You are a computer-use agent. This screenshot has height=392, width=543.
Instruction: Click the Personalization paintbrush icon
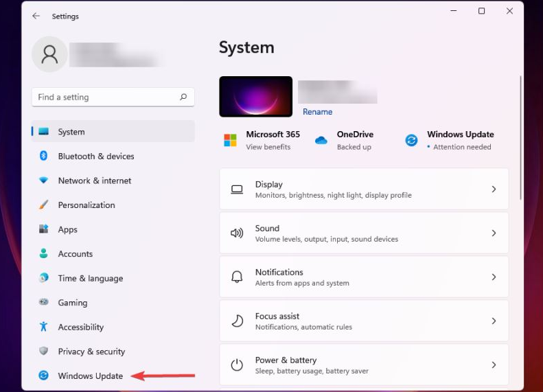click(44, 205)
